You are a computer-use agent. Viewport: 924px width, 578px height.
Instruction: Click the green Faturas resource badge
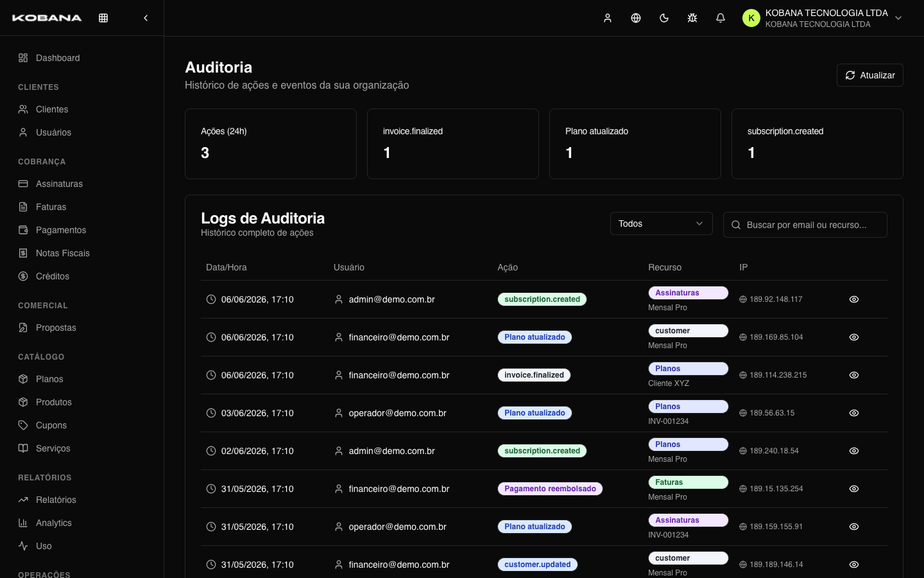[x=688, y=482]
